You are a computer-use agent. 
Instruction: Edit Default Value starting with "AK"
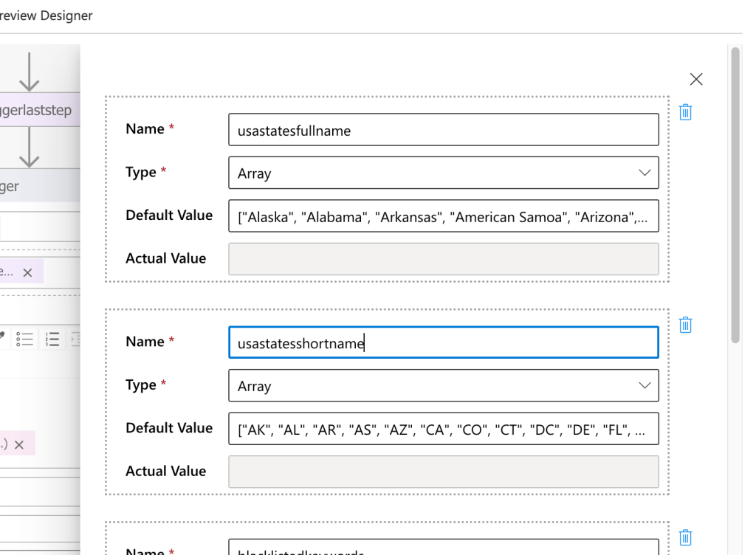(444, 428)
